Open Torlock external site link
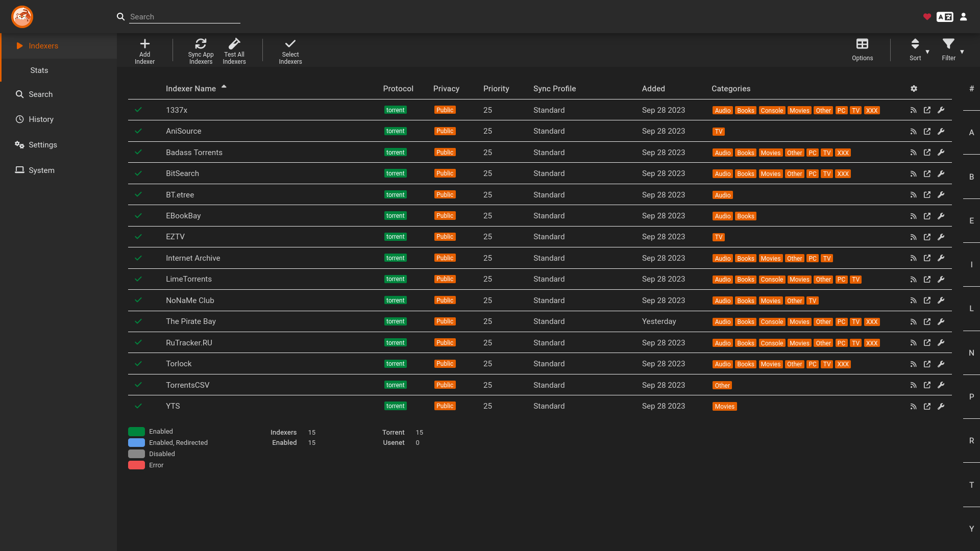The width and height of the screenshot is (980, 551). click(x=927, y=364)
